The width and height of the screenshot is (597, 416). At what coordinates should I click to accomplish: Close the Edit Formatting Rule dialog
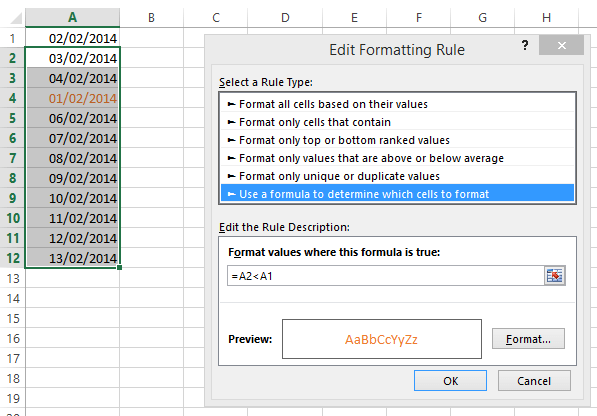click(561, 45)
